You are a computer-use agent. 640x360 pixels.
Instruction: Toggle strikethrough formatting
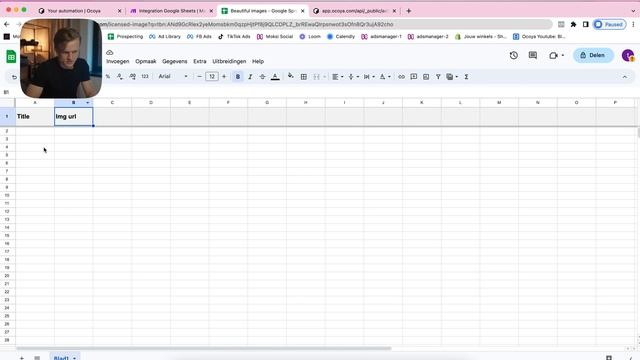[262, 77]
